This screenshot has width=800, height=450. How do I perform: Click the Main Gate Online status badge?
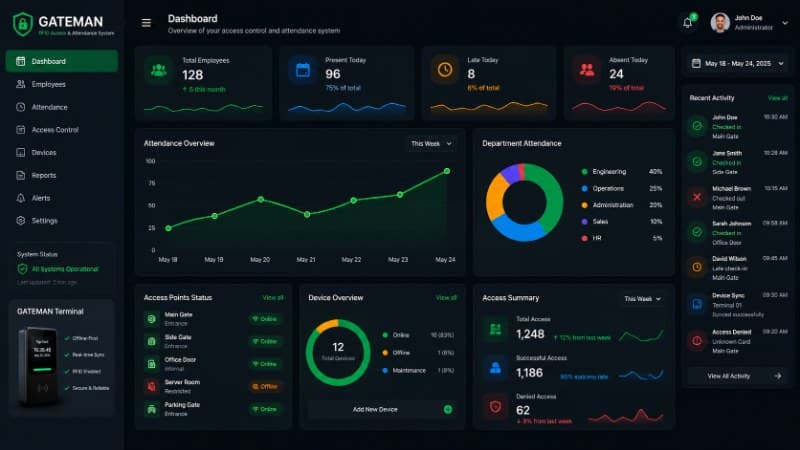[x=265, y=319]
